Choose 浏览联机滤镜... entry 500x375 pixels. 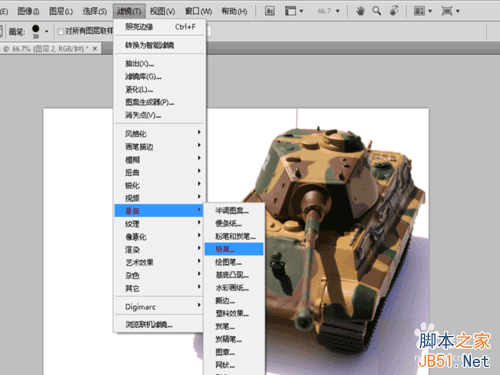point(159,324)
